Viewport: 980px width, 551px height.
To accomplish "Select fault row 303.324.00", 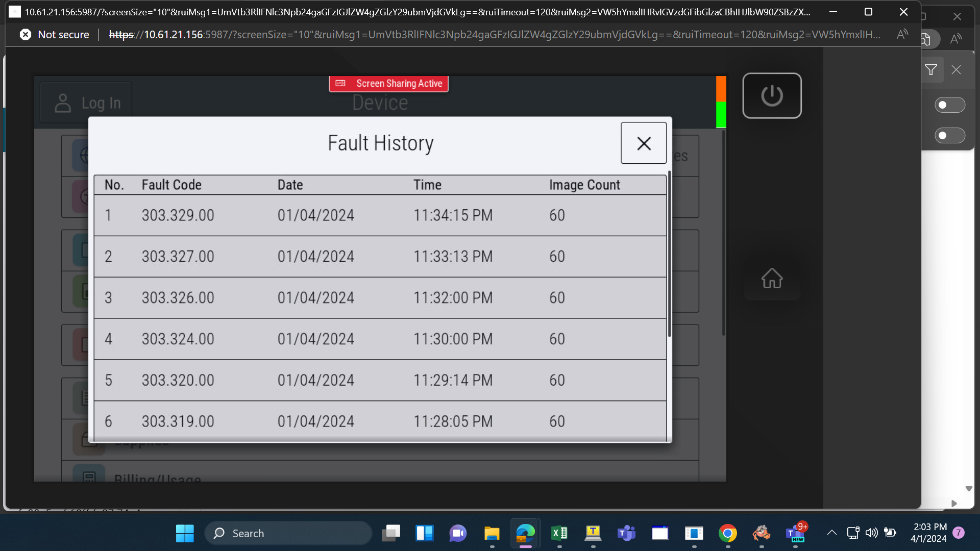I will [x=380, y=339].
